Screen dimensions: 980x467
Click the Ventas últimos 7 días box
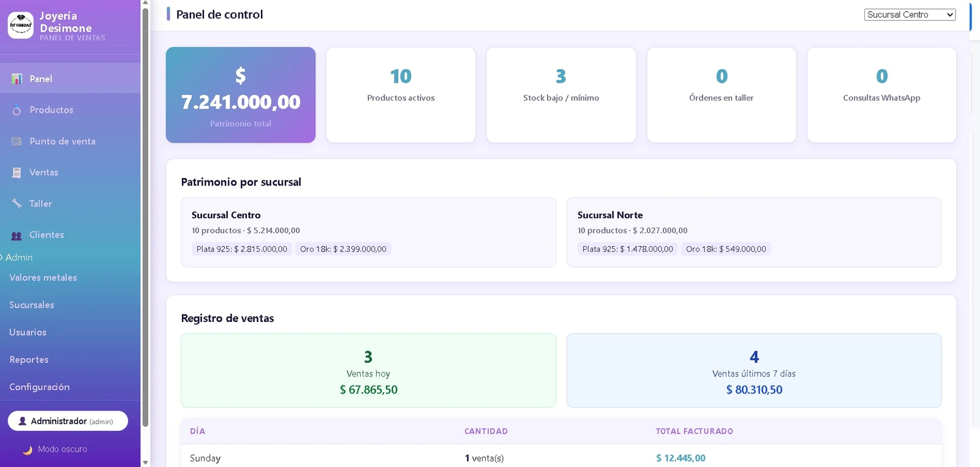[x=754, y=370]
